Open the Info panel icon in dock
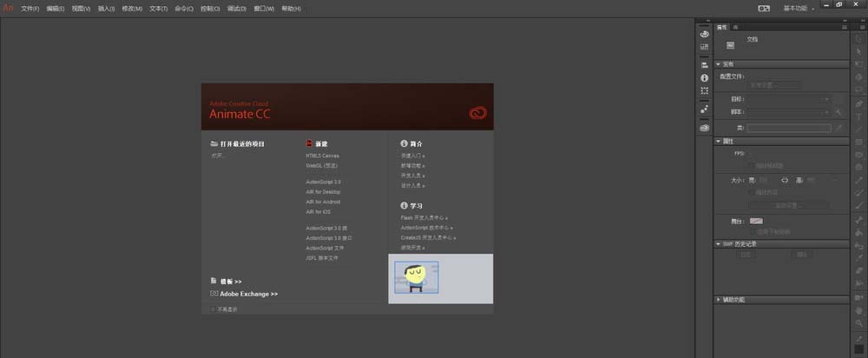868x358 pixels. 704,78
